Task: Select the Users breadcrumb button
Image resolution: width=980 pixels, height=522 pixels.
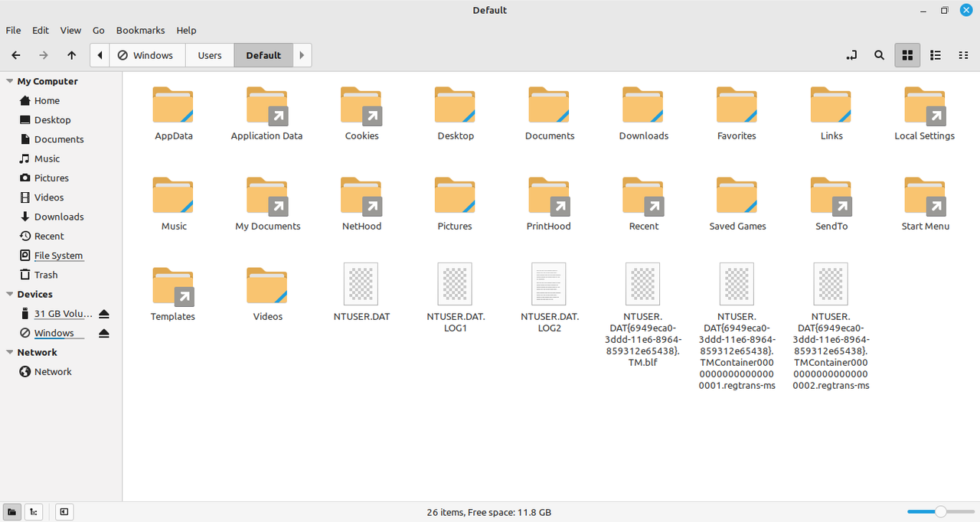Action: (x=210, y=55)
